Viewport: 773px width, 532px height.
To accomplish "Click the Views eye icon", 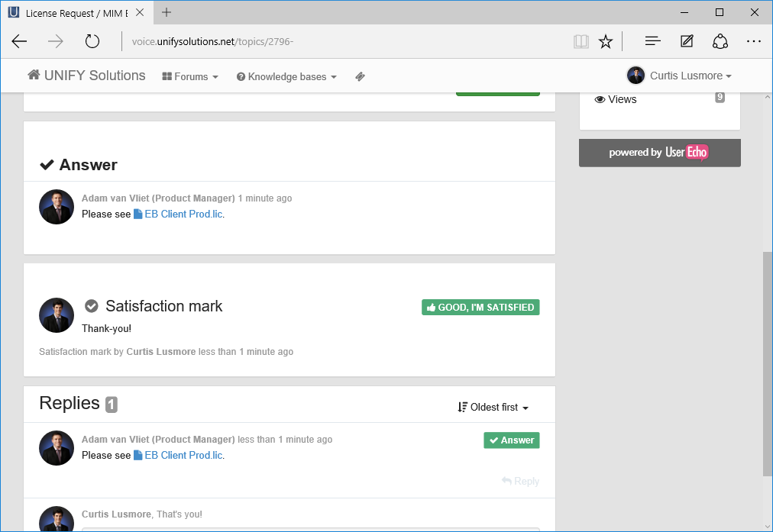I will point(600,99).
